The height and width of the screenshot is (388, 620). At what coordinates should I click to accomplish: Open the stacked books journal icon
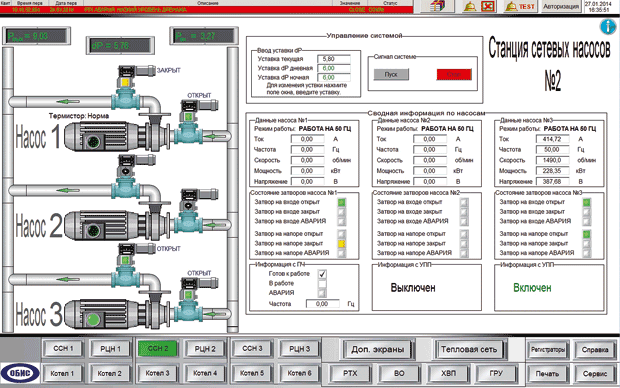point(438,6)
